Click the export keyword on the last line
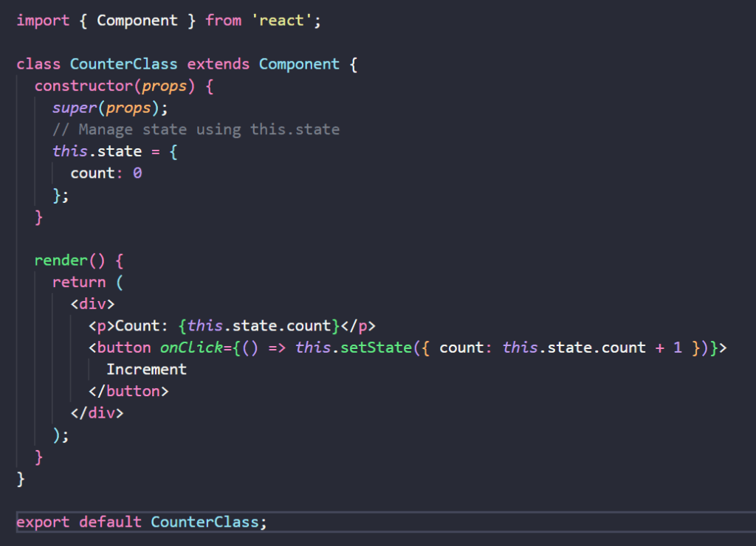Screen dimensions: 756x546 pos(43,522)
